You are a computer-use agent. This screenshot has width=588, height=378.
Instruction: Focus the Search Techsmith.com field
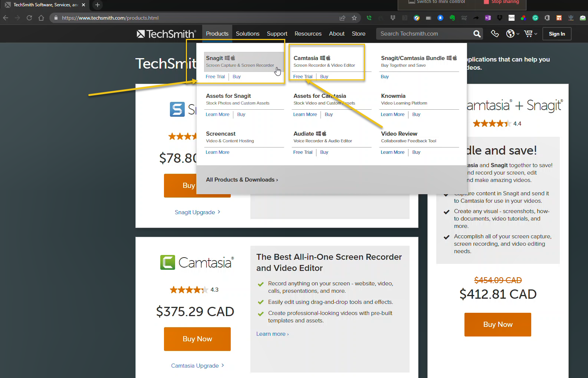(x=425, y=34)
